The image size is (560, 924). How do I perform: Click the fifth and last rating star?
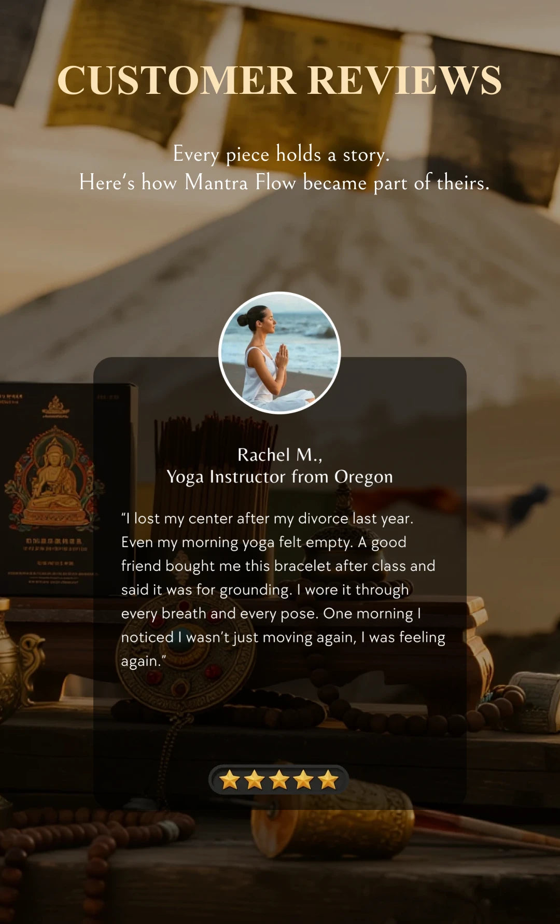[x=328, y=779]
